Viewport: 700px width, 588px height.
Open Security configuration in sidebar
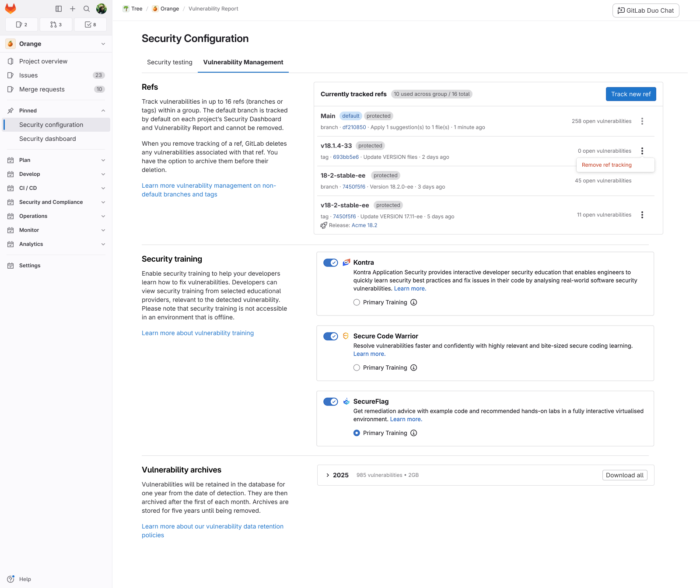click(57, 125)
